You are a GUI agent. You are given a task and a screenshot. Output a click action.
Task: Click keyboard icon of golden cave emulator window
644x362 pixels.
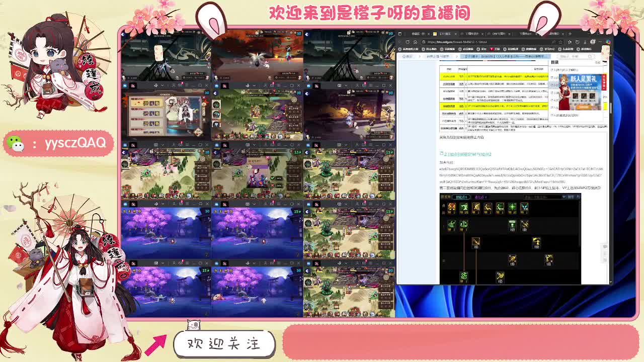(x=340, y=85)
